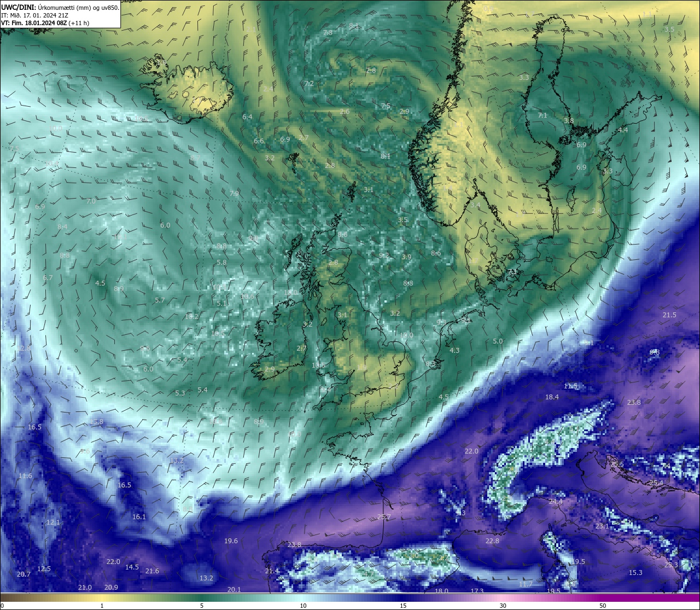Click the map value 23.1
700x610 pixels.
click(602, 526)
